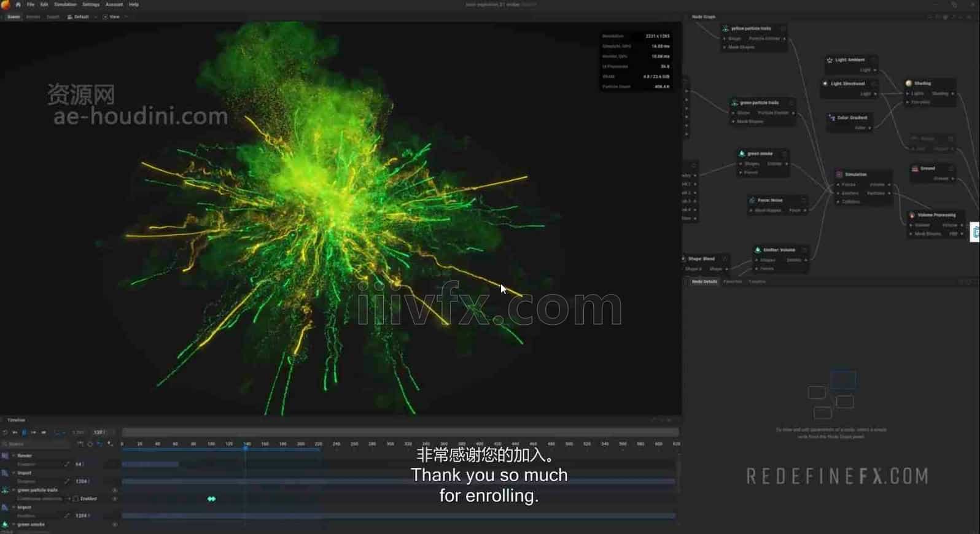Image resolution: width=980 pixels, height=534 pixels.
Task: Toggle visibility of green smoke track
Action: pyautogui.click(x=115, y=524)
